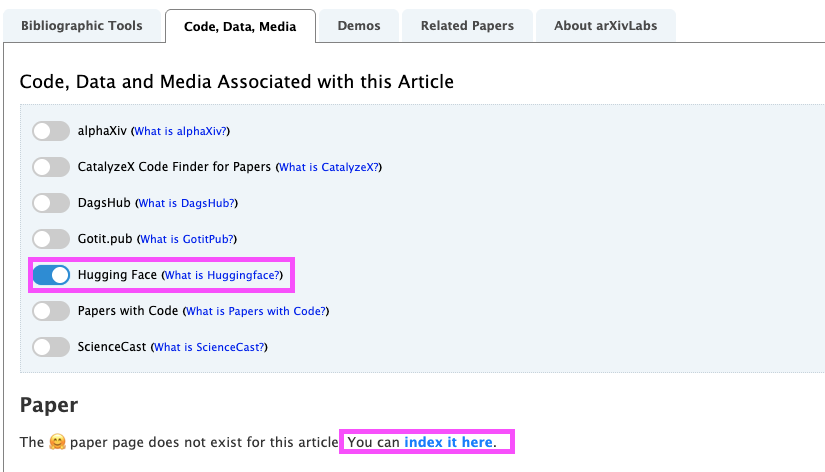Open the Demos tab

click(358, 26)
